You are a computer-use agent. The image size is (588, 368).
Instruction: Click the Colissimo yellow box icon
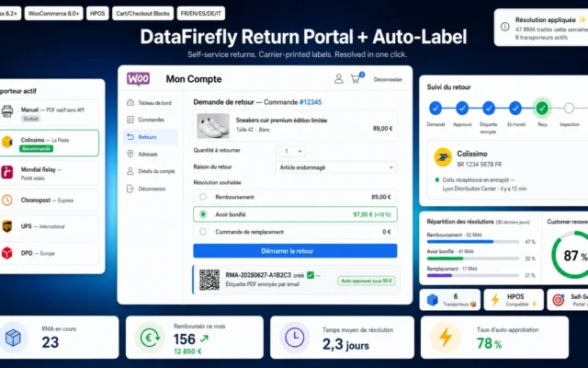[x=7, y=142]
